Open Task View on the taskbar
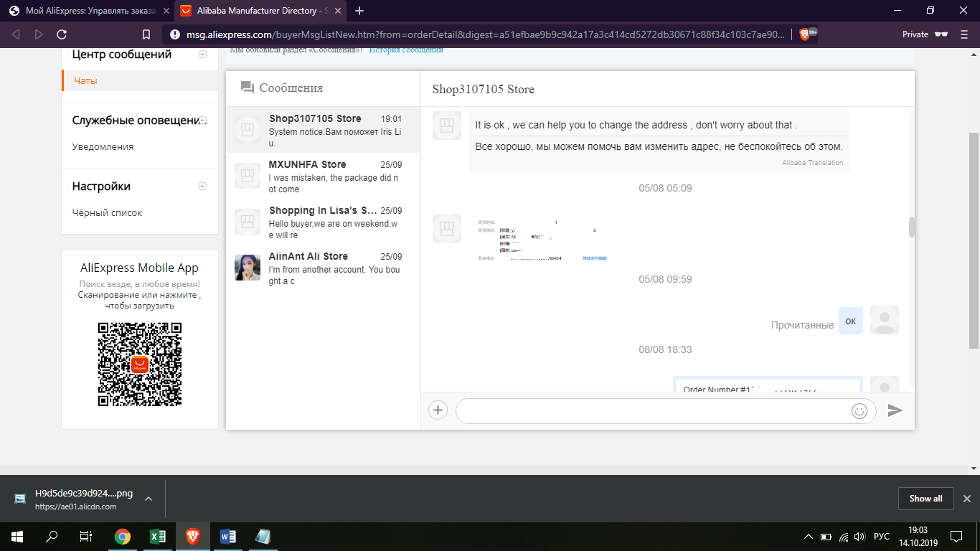The width and height of the screenshot is (980, 551). [x=85, y=536]
